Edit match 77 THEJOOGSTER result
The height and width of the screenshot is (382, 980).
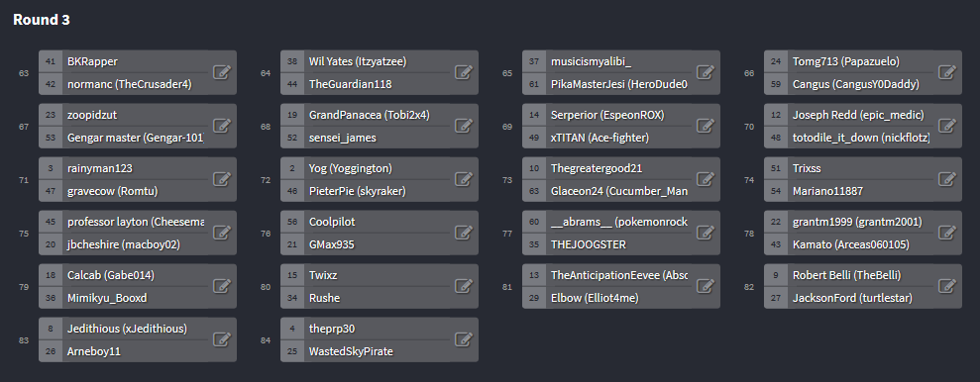coord(706,233)
